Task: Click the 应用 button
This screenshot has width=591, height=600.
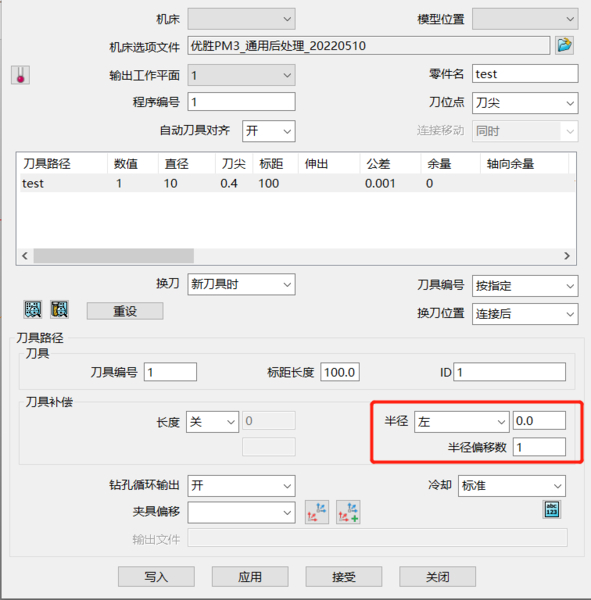Action: (250, 577)
